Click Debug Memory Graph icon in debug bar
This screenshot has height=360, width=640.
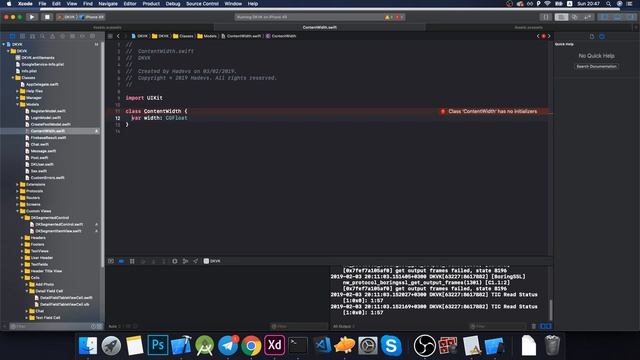(185, 261)
